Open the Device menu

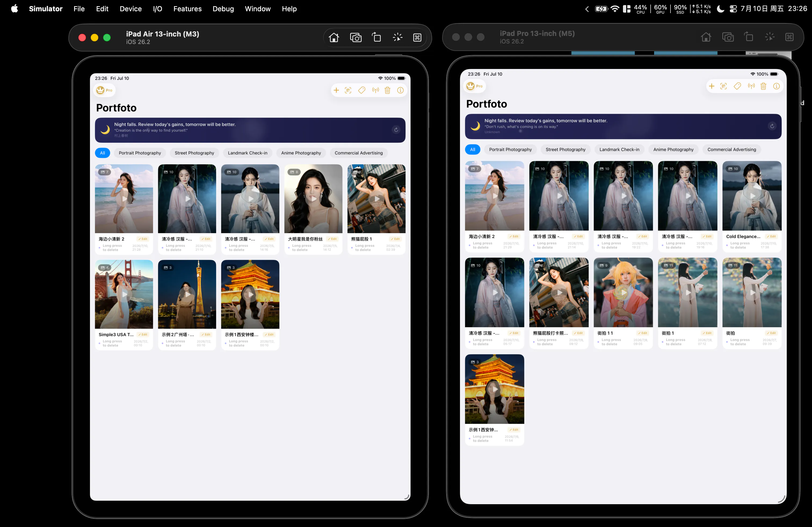131,9
